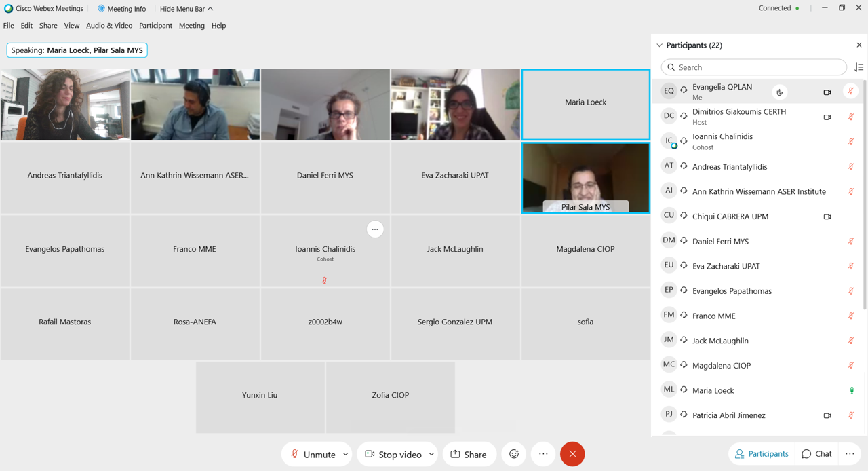This screenshot has height=471, width=868.
Task: Select the Zofia CIOP tile
Action: coord(391,397)
